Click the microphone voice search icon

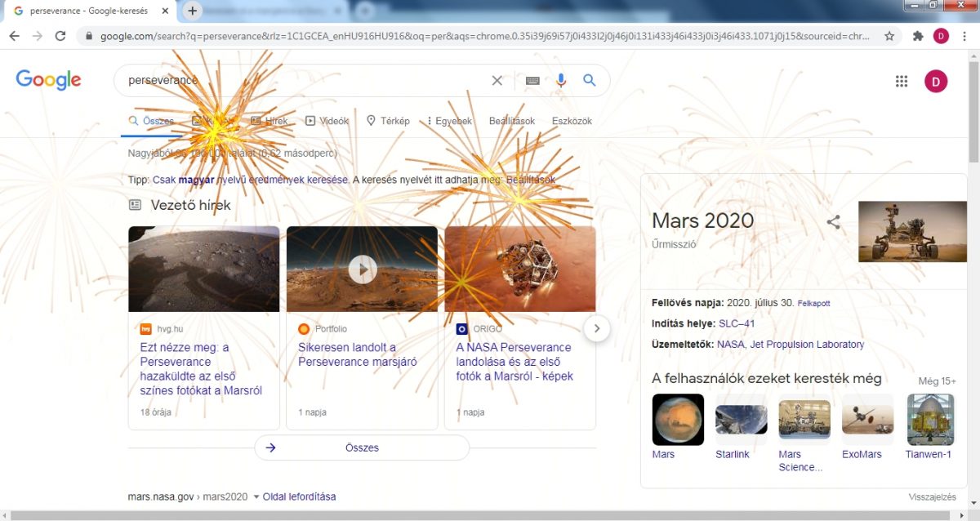pos(561,80)
